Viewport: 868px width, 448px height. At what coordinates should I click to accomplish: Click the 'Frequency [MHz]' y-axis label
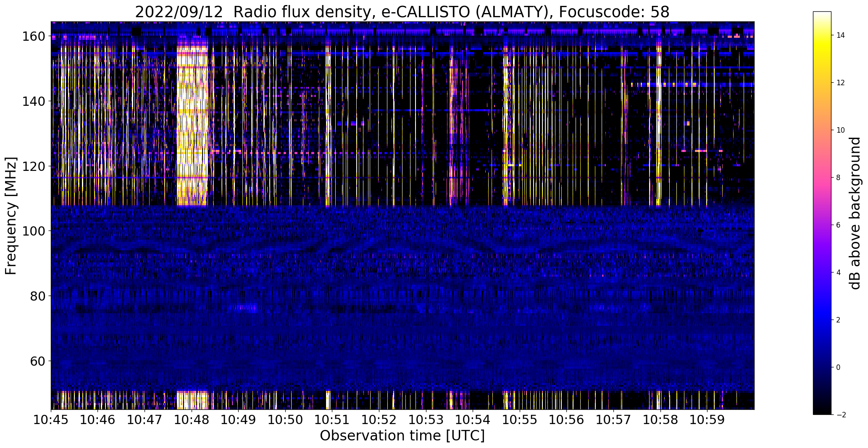[x=11, y=216]
